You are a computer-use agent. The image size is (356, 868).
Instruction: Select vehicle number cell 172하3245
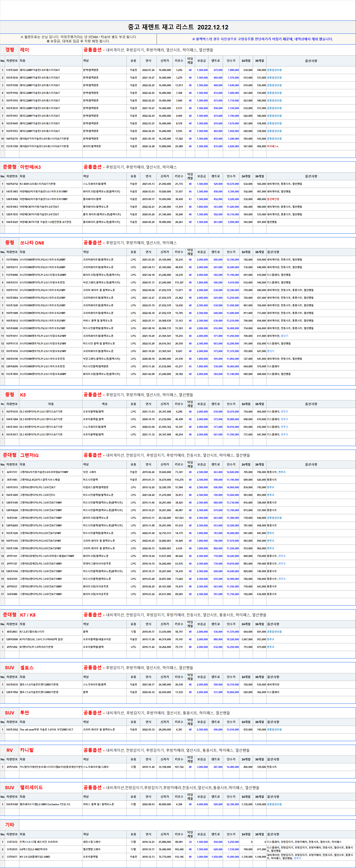point(12,70)
